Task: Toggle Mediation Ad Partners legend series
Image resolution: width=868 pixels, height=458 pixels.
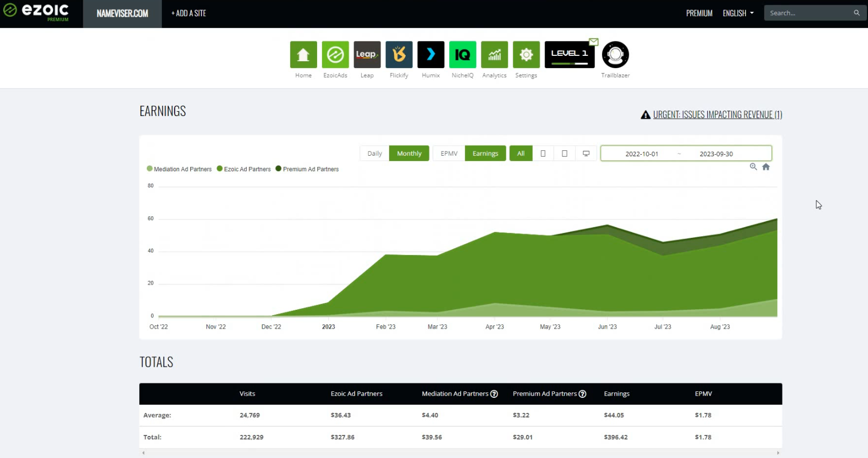Action: coord(179,169)
